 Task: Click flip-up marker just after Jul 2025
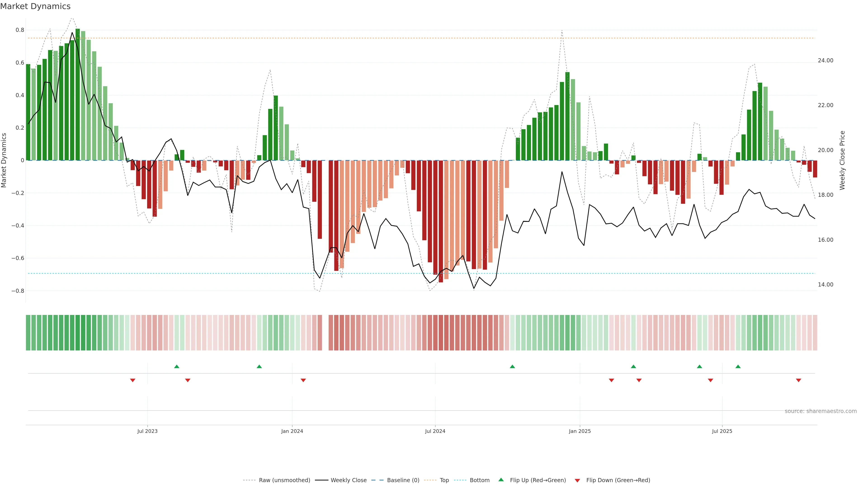pos(738,366)
